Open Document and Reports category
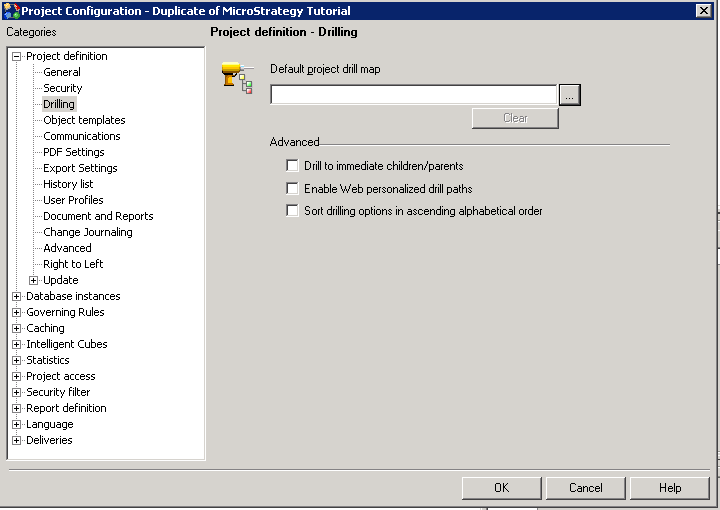Screen dimensions: 720x510 (98, 216)
